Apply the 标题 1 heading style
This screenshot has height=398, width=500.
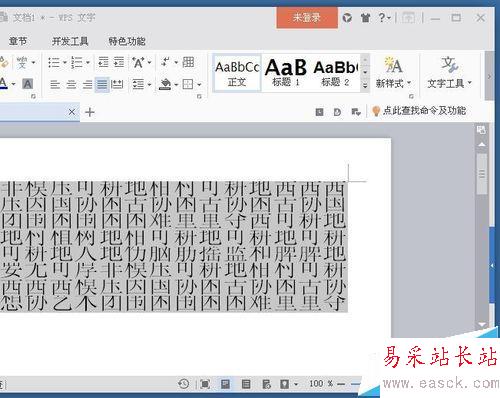[x=286, y=73]
